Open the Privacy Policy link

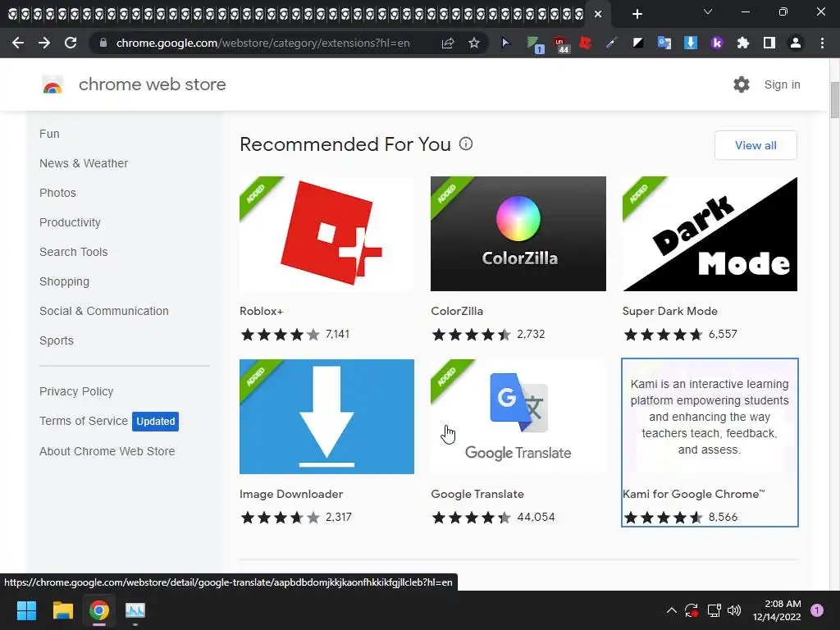pyautogui.click(x=76, y=391)
